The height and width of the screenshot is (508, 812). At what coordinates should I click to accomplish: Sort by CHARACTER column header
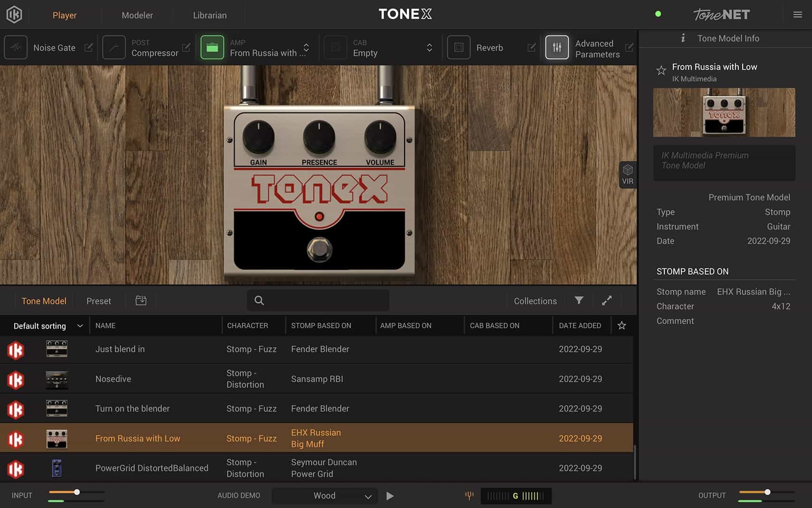pyautogui.click(x=247, y=326)
